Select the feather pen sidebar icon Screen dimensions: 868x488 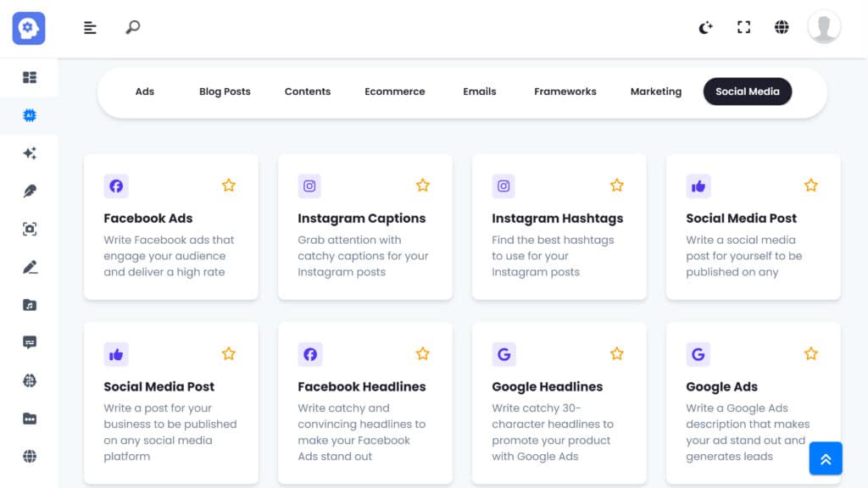click(30, 191)
